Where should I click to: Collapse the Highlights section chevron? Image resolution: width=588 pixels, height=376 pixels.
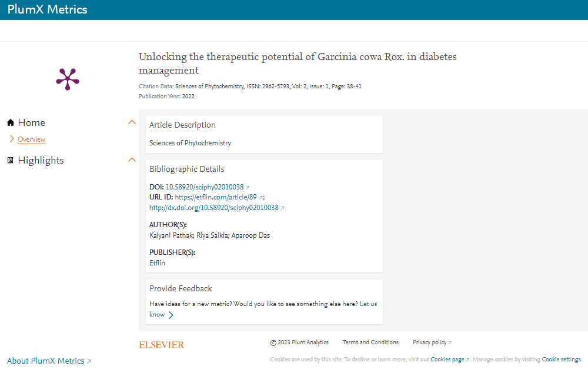pos(132,159)
